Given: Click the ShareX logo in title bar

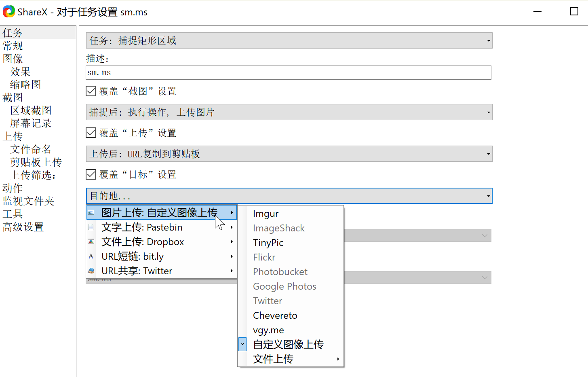Looking at the screenshot, I should pos(8,12).
